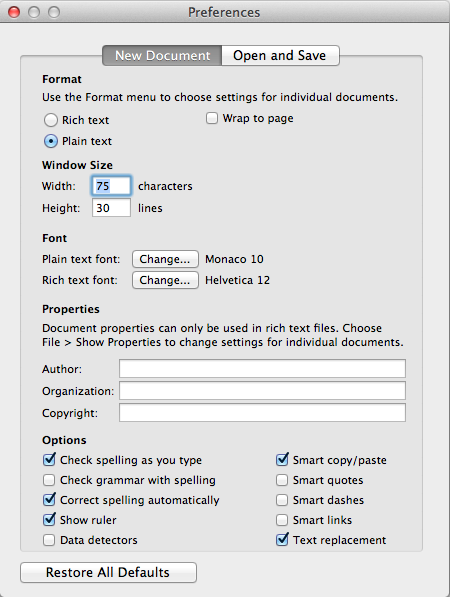Turn on Smart quotes
Screen dimensions: 450x597
[x=282, y=480]
